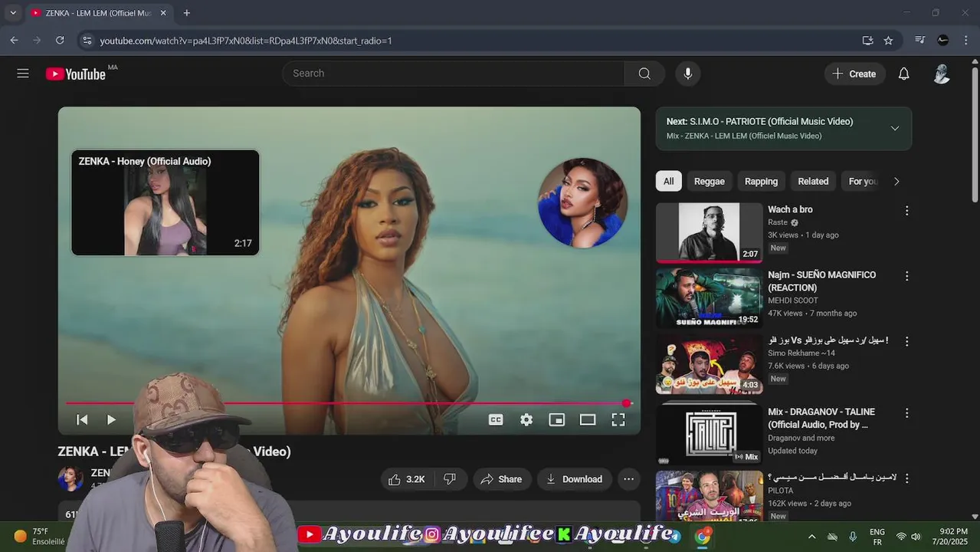Viewport: 980px width, 552px height.
Task: Open ZENKA - Honey suggested video card
Action: (x=166, y=202)
